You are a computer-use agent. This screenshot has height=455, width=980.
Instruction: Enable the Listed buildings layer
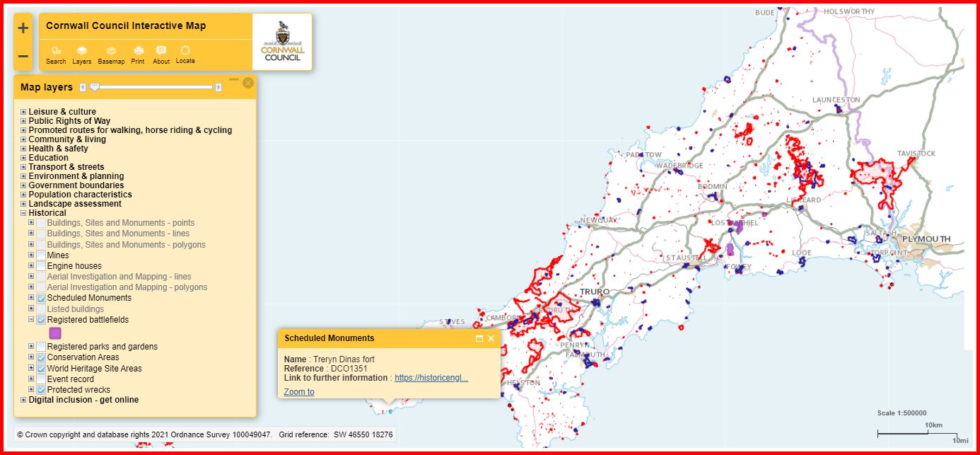(41, 309)
